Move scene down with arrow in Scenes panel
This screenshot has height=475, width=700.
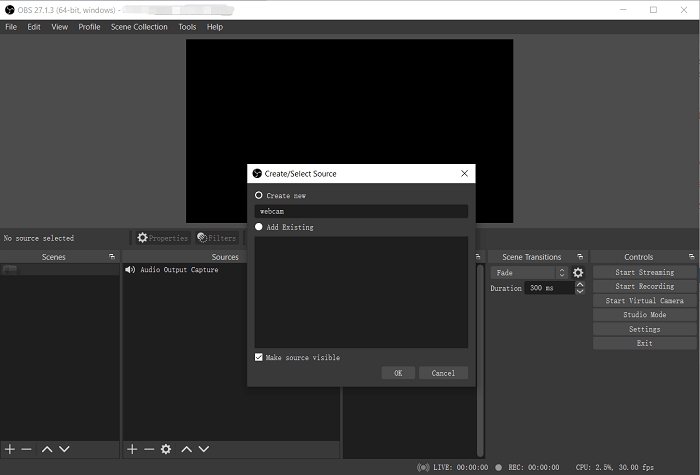click(x=64, y=449)
